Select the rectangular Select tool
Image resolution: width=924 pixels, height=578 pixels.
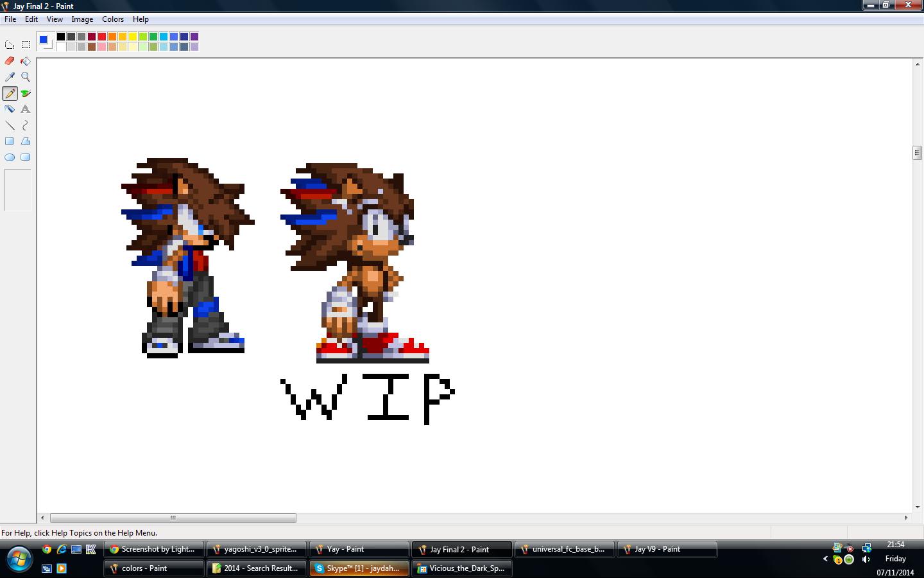pyautogui.click(x=26, y=45)
